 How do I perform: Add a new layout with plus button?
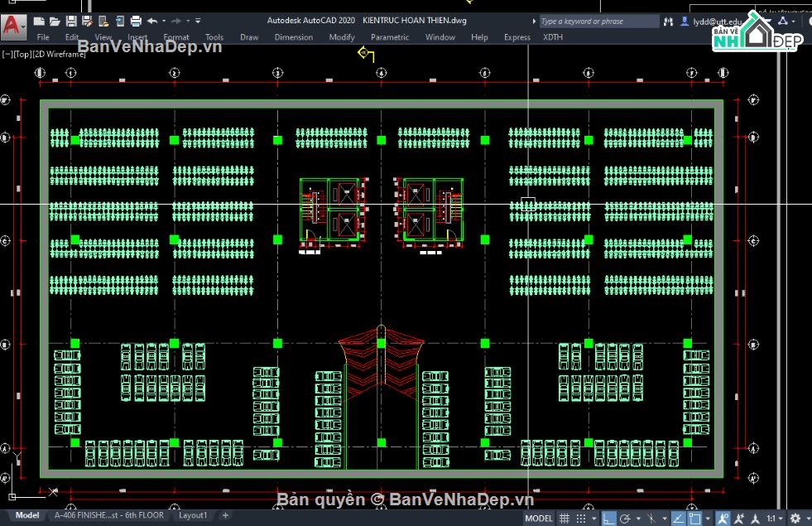pyautogui.click(x=225, y=515)
